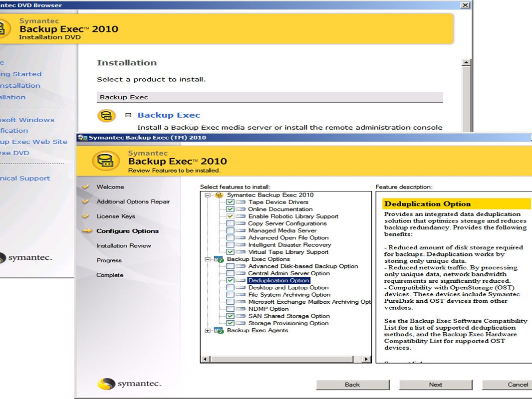Open Backup Exec link in DVD Browser
The width and height of the screenshot is (532, 399).
point(169,115)
